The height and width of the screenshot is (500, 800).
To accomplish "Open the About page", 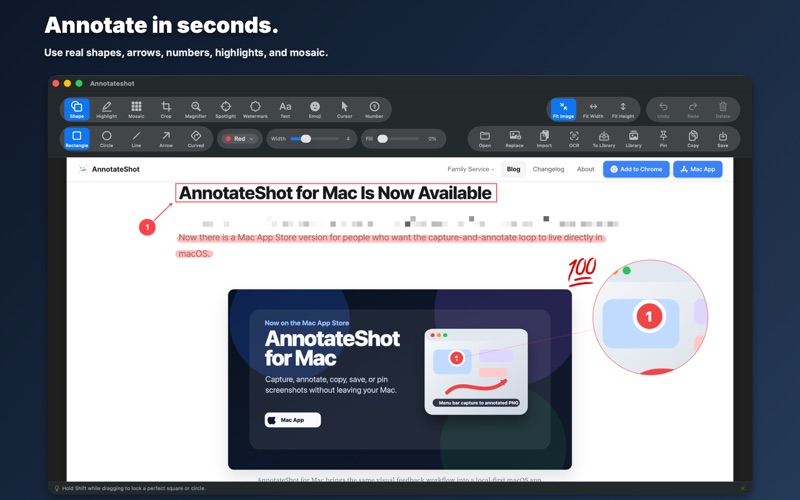I will tap(585, 169).
